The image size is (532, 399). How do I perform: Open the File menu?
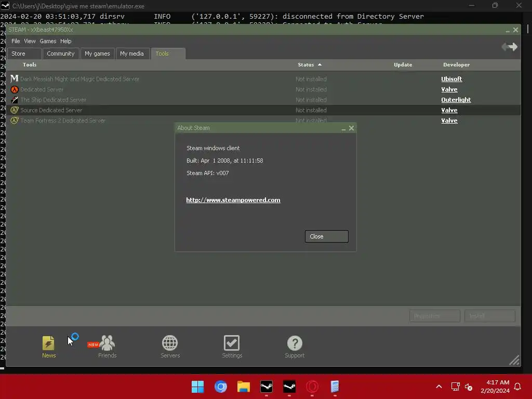[x=16, y=41]
